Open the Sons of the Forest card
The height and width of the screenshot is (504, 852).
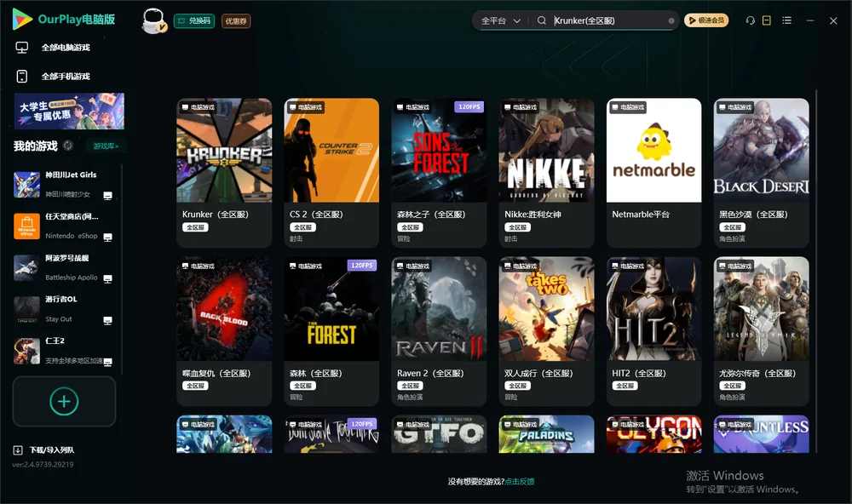click(x=439, y=172)
